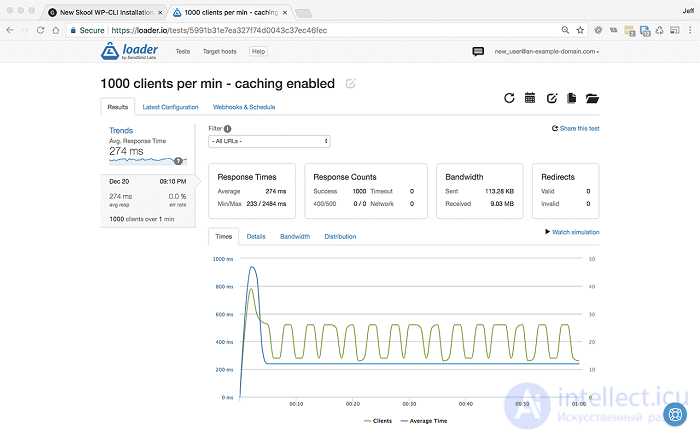Click the zoom magnifier icon in address bar

click(565, 30)
